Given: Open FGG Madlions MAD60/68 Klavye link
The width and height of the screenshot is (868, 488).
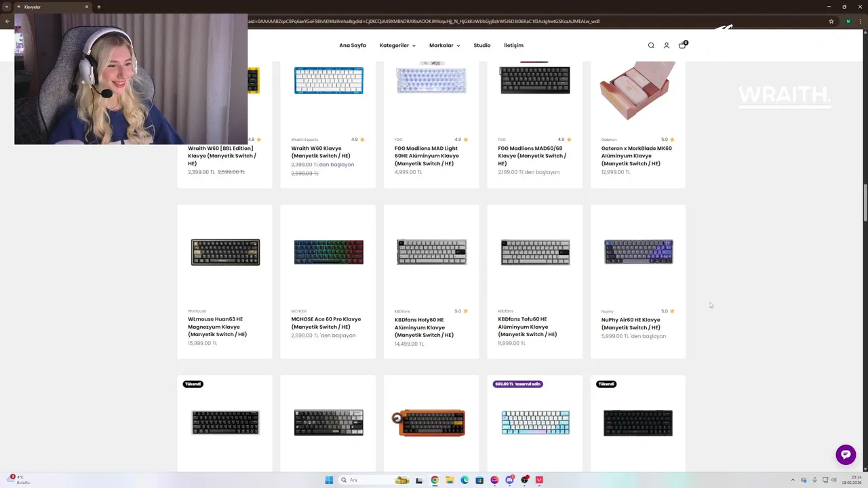Looking at the screenshot, I should tap(532, 156).
